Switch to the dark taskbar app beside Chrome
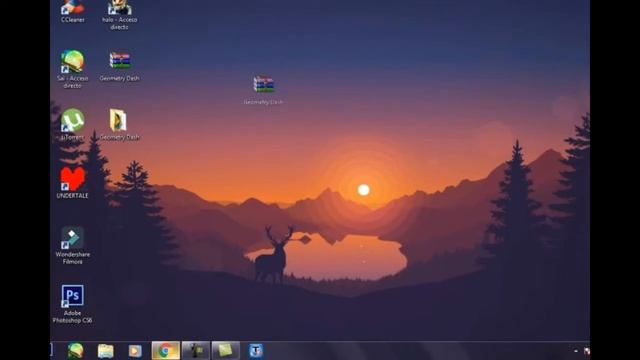The height and width of the screenshot is (360, 640). click(196, 351)
